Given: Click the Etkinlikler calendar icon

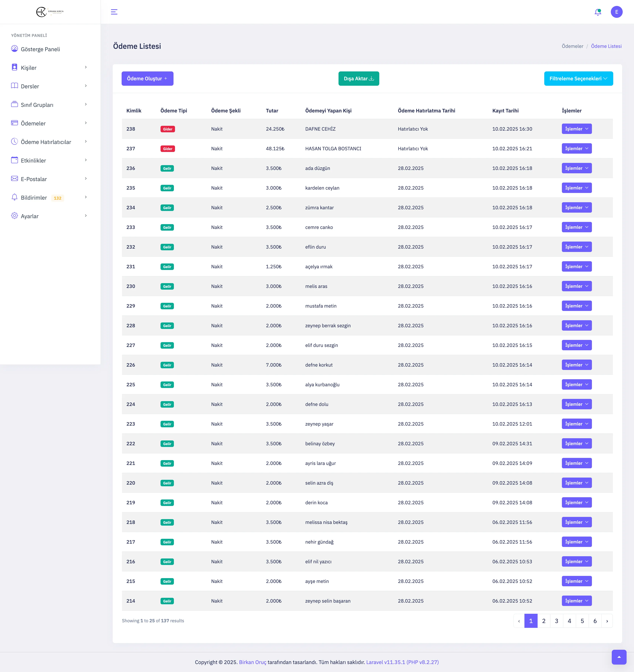Looking at the screenshot, I should (x=14, y=160).
